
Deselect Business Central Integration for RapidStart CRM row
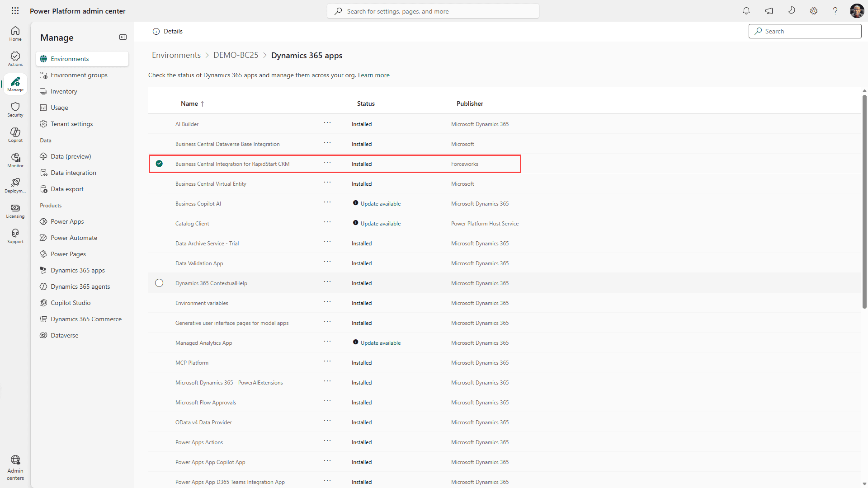point(159,164)
